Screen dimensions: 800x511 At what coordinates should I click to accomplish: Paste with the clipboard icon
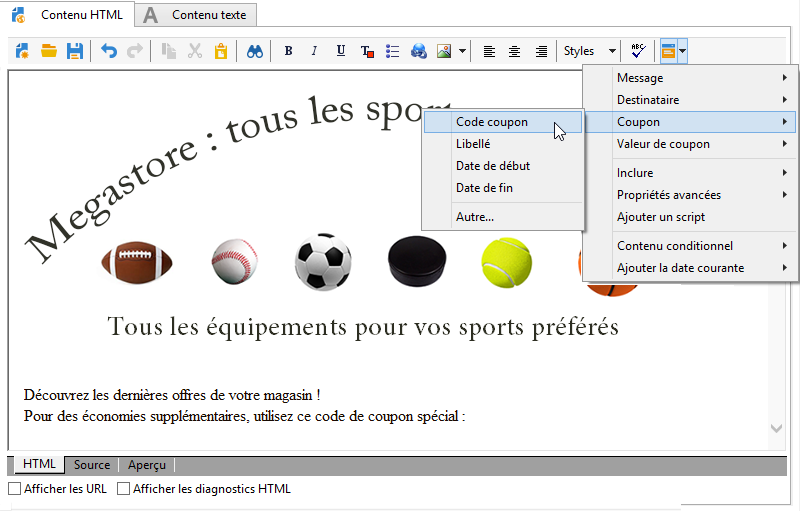[221, 51]
